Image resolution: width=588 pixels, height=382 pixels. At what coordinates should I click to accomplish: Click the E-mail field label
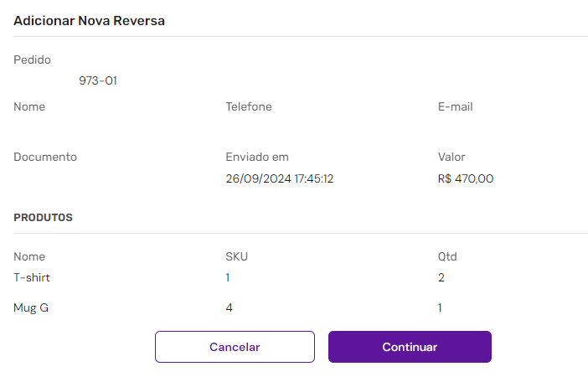[x=456, y=107]
